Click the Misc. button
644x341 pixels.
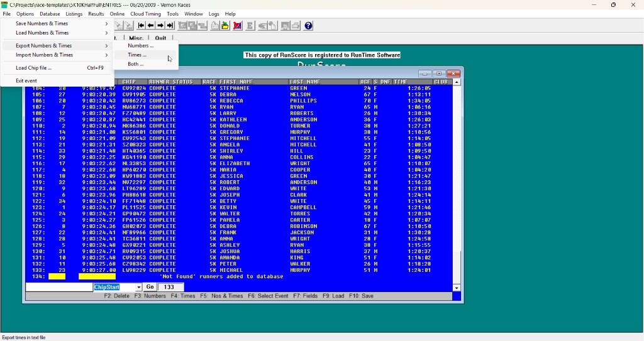[x=136, y=38]
